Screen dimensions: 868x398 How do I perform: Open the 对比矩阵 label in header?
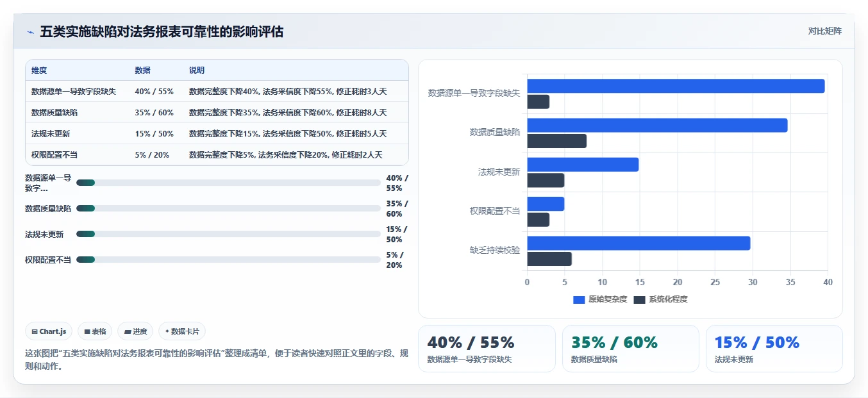(824, 31)
